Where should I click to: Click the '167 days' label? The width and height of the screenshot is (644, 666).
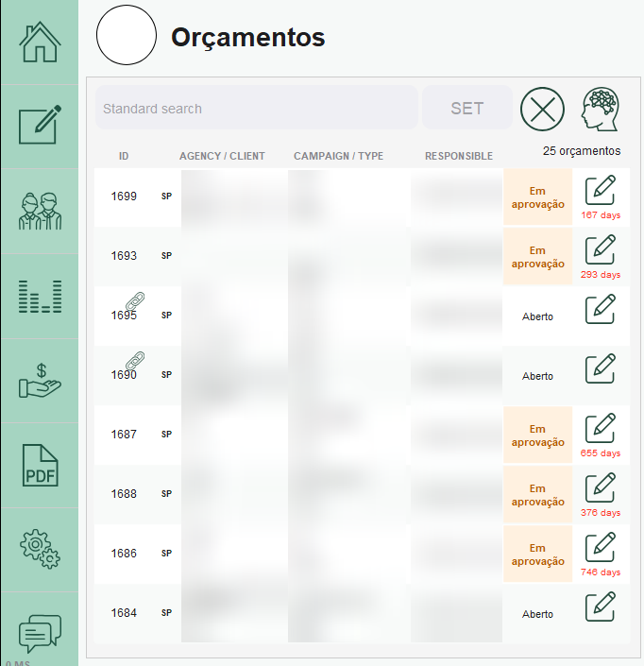tap(601, 215)
